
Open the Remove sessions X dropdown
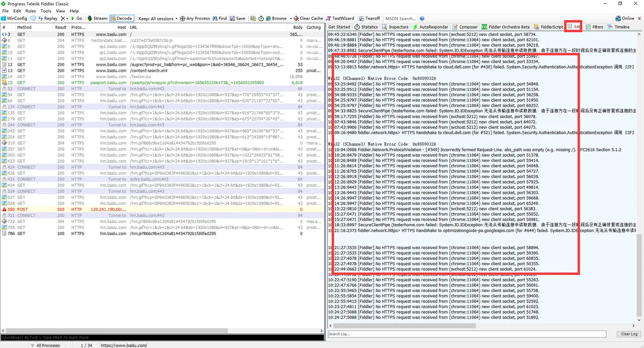point(64,18)
